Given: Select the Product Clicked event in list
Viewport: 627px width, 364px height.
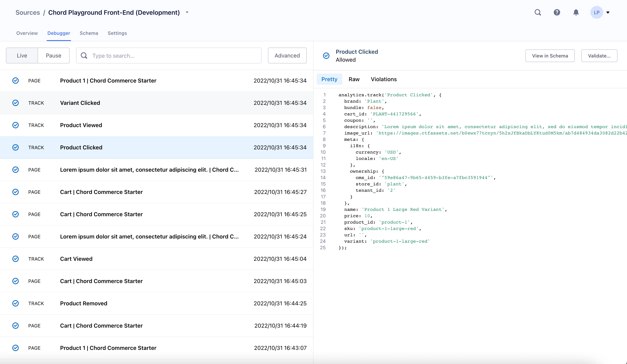Looking at the screenshot, I should pyautogui.click(x=156, y=147).
